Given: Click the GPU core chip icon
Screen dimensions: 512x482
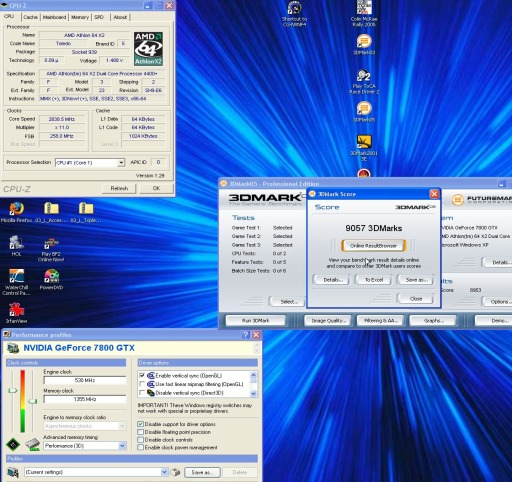Looking at the screenshot, I should (13, 444).
